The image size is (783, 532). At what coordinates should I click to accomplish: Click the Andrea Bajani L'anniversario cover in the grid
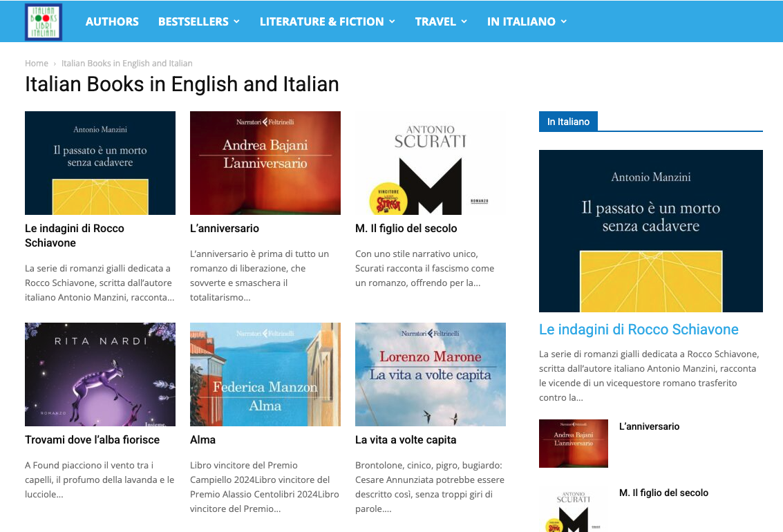(x=265, y=163)
